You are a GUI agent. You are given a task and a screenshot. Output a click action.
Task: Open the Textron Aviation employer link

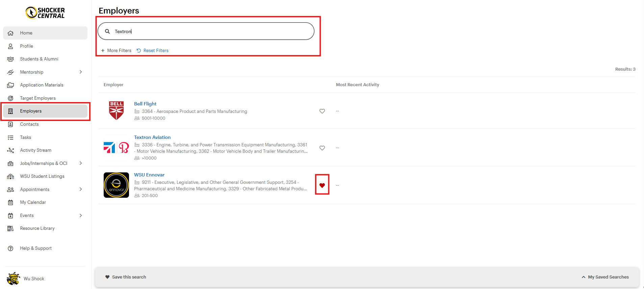(152, 137)
